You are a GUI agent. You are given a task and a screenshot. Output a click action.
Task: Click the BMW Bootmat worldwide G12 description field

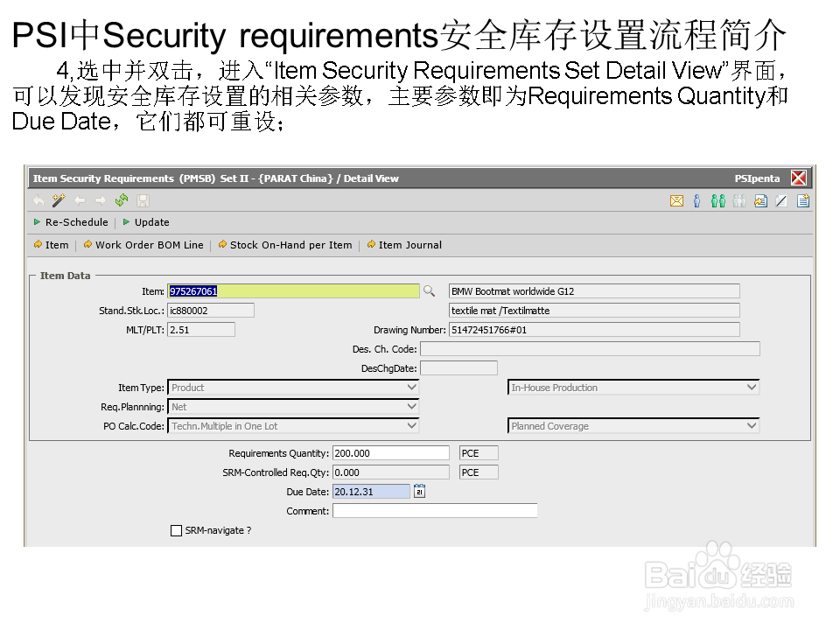[594, 290]
